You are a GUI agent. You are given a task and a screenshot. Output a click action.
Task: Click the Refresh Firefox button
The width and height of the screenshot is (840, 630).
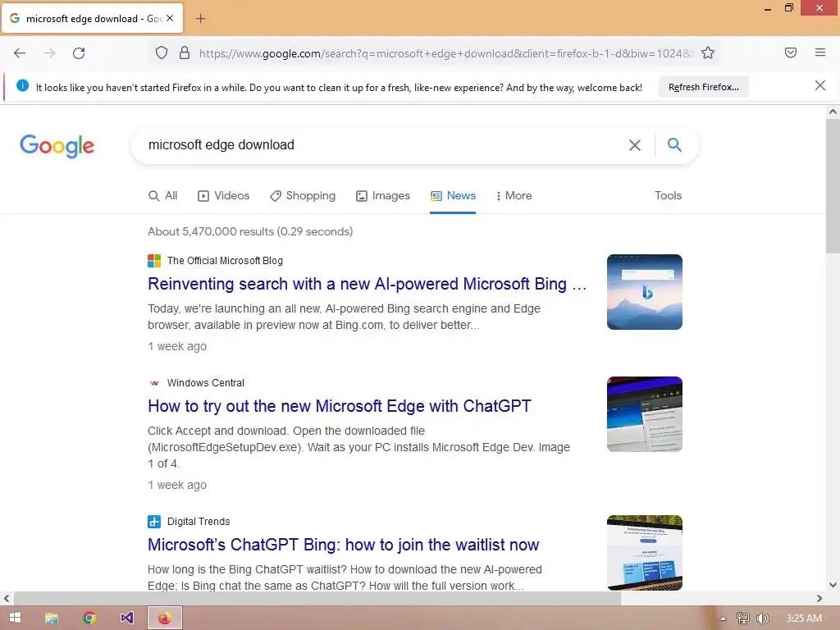coord(703,87)
